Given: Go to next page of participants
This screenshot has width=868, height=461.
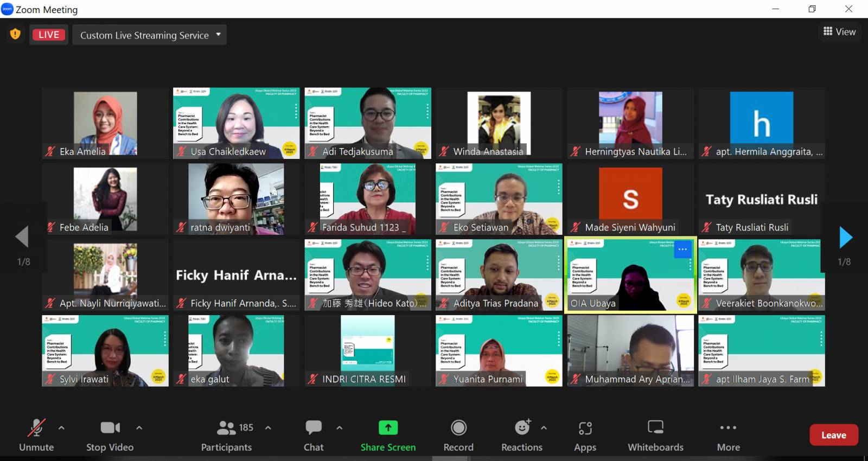Looking at the screenshot, I should (845, 237).
